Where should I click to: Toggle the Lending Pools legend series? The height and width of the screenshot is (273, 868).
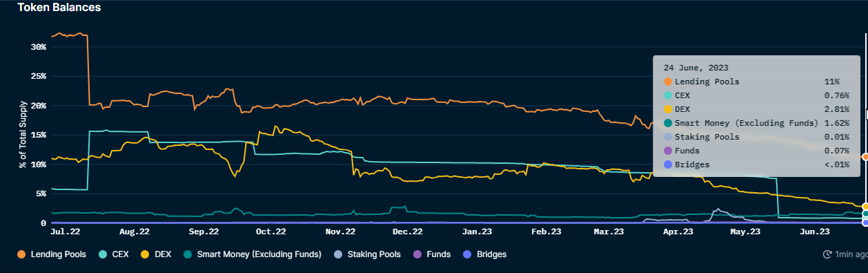pyautogui.click(x=52, y=254)
